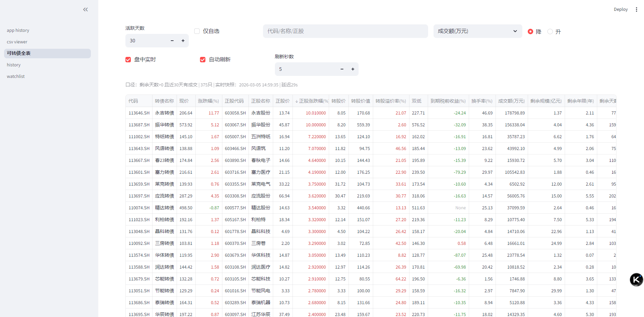Sort by 正股涨跌幅 column header
The image size is (644, 317).
point(311,101)
